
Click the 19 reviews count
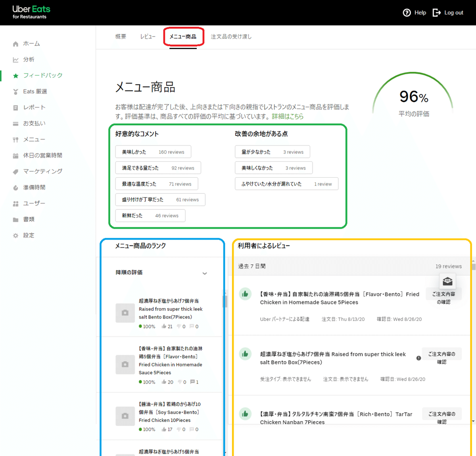pyautogui.click(x=449, y=266)
